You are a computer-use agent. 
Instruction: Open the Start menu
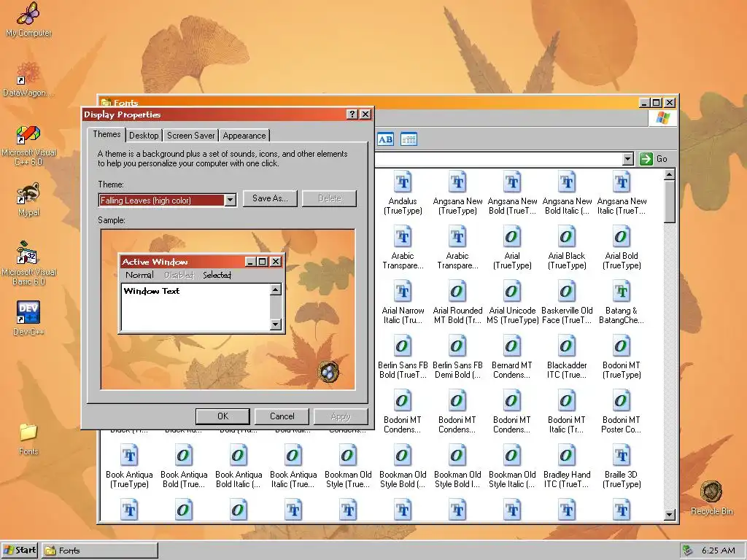point(20,551)
